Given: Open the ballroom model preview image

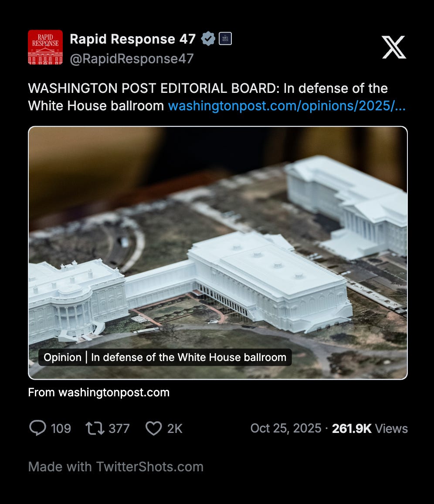Looking at the screenshot, I should click(x=218, y=252).
